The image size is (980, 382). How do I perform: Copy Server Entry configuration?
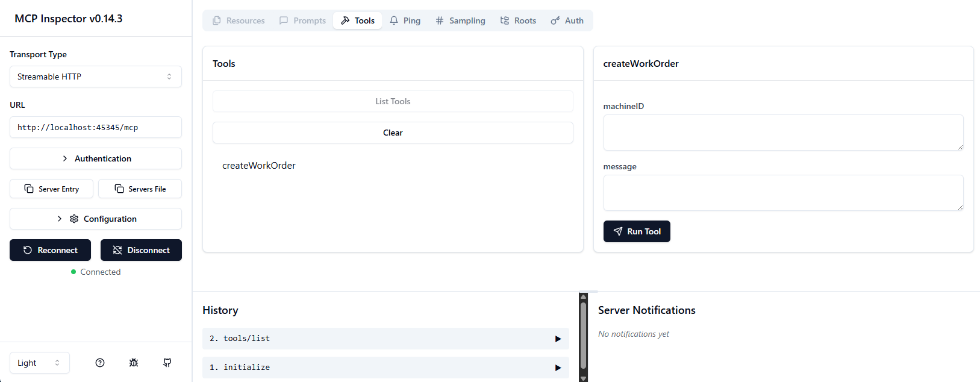(x=52, y=189)
